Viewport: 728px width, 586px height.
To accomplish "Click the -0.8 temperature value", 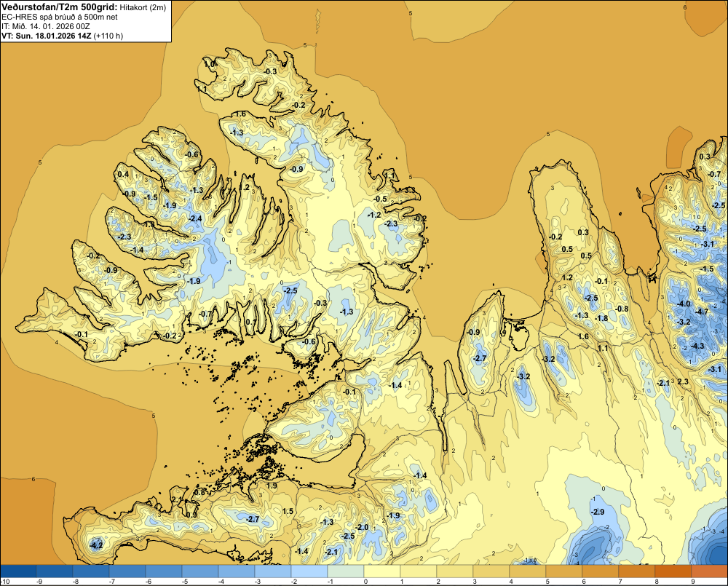I will coord(622,309).
